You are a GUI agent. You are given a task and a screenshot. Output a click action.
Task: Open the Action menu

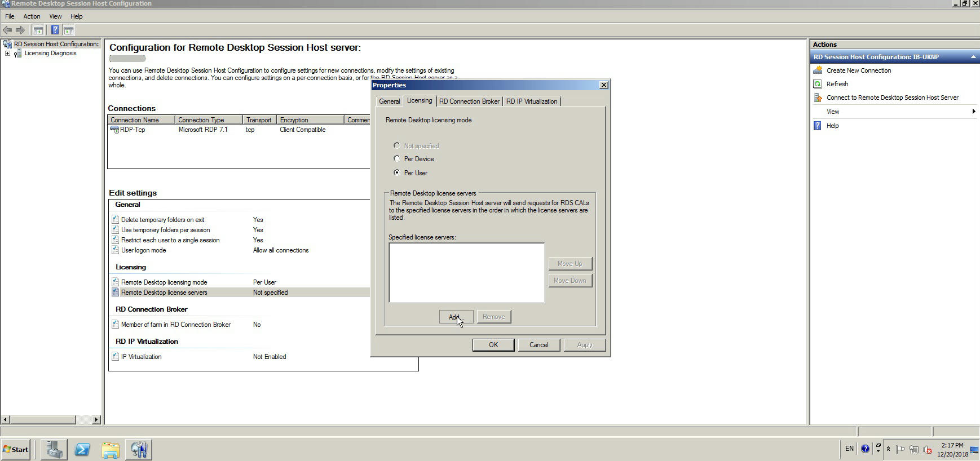(x=32, y=16)
